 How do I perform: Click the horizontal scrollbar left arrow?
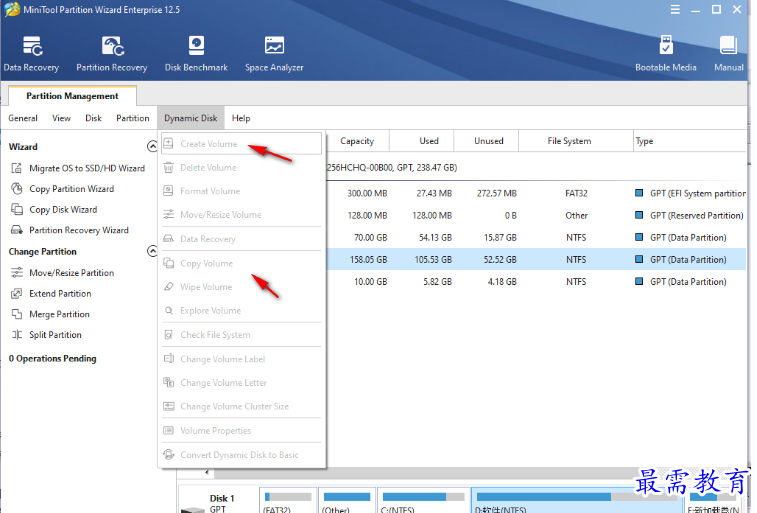[x=207, y=472]
